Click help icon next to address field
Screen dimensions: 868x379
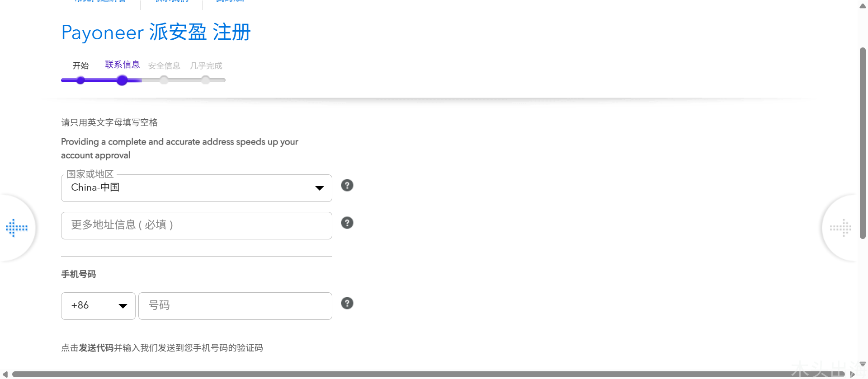[x=347, y=223]
